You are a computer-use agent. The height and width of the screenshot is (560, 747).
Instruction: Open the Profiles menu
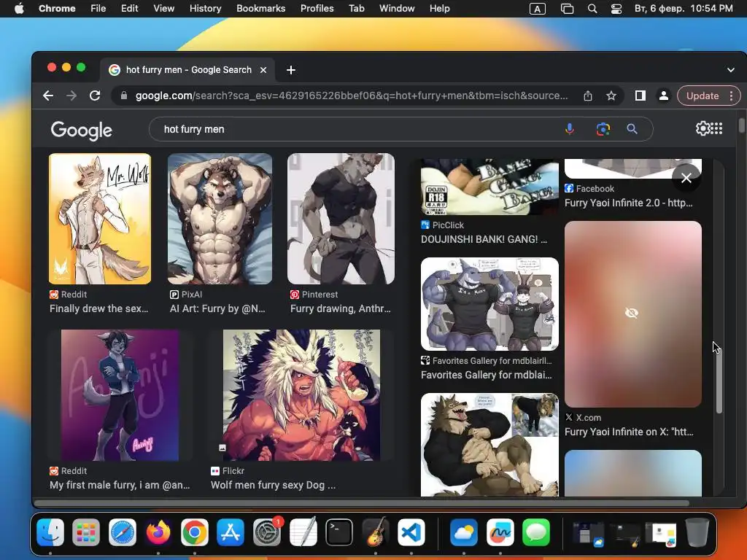coord(317,9)
